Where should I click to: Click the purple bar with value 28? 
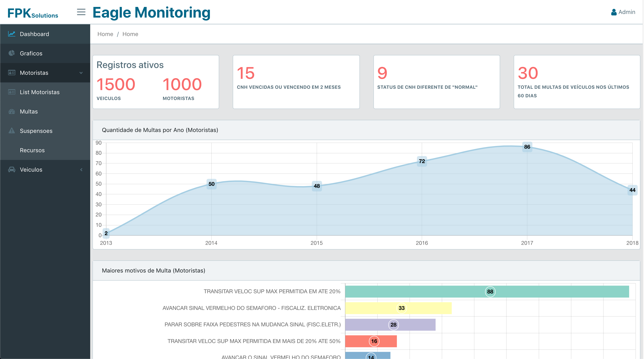pos(390,325)
